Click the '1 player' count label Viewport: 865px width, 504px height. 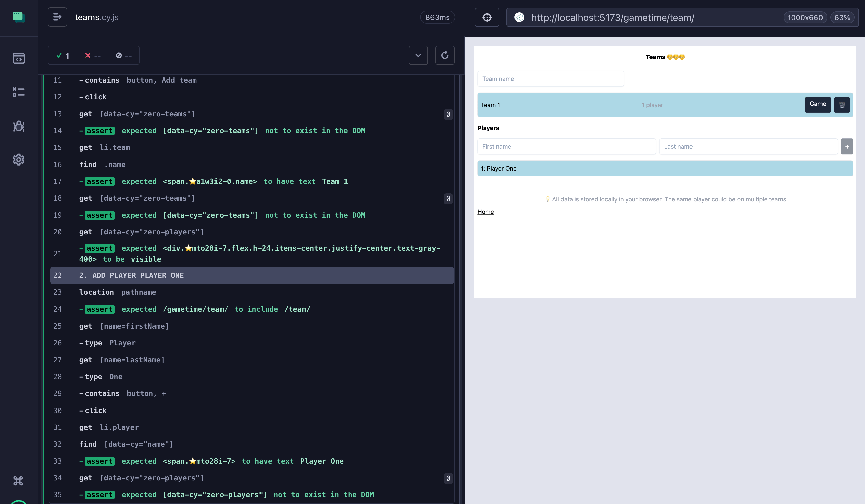[652, 105]
